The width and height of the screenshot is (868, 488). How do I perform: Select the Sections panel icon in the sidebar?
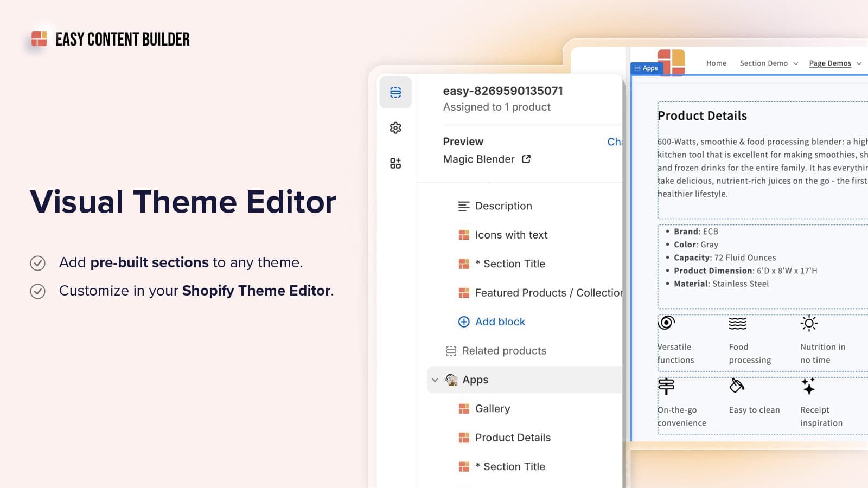[395, 93]
